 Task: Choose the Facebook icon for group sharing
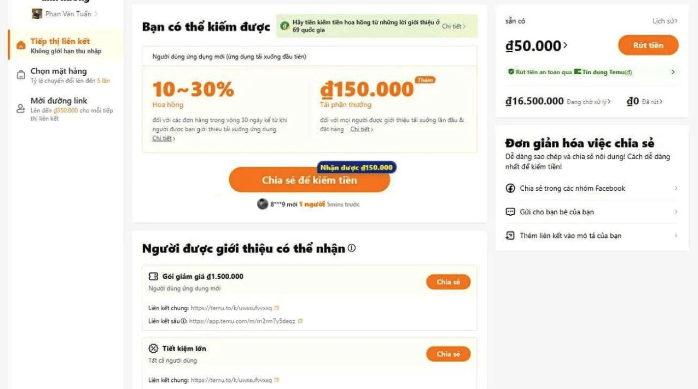point(510,188)
